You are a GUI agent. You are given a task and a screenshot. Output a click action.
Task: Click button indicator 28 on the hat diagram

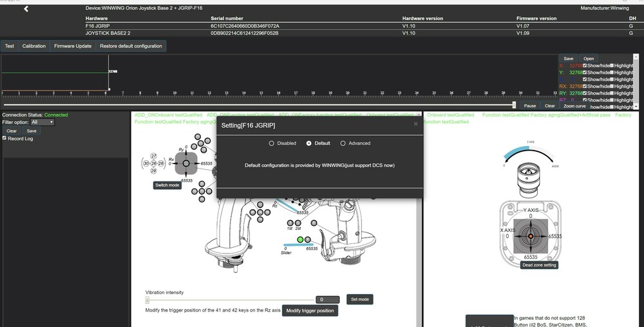[161, 163]
